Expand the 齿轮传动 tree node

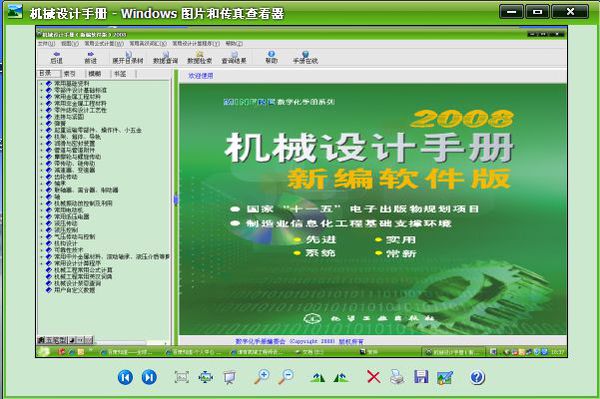(41, 177)
